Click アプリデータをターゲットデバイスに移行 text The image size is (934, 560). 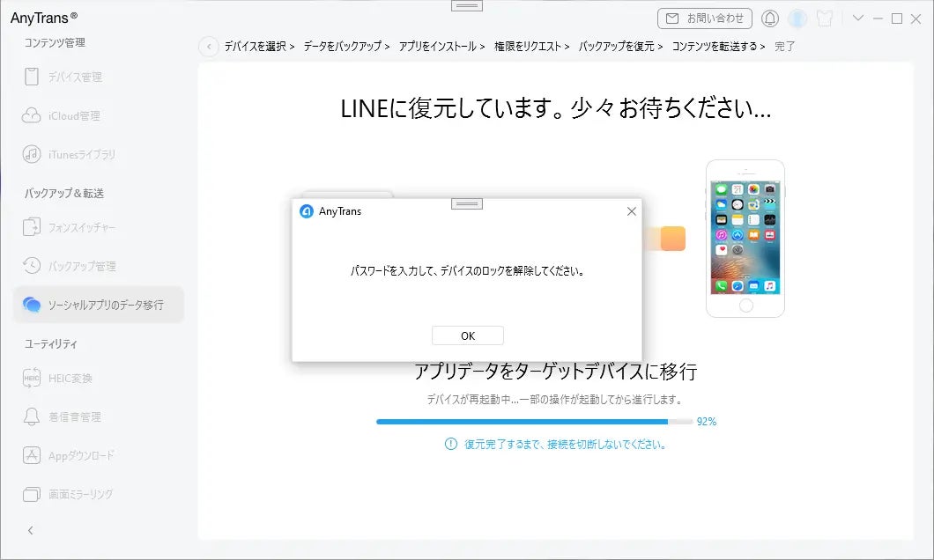tap(556, 372)
